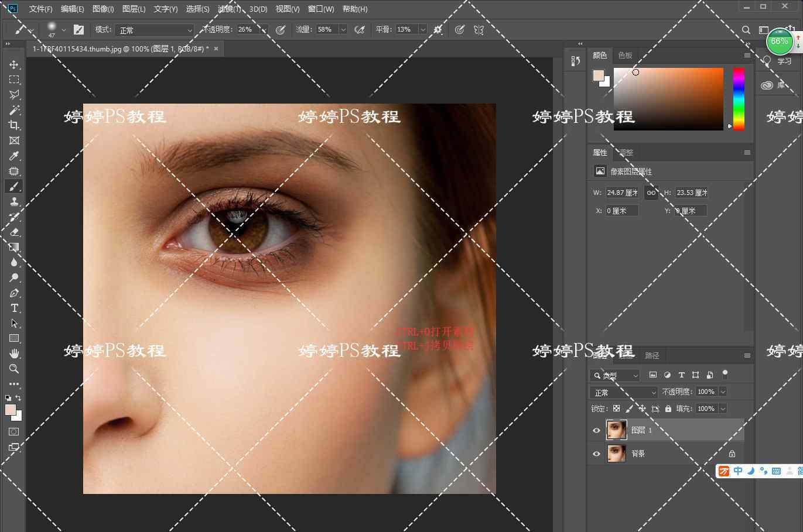Select the Rectangular Marquee tool
Viewport: 803px width, 532px height.
click(14, 80)
